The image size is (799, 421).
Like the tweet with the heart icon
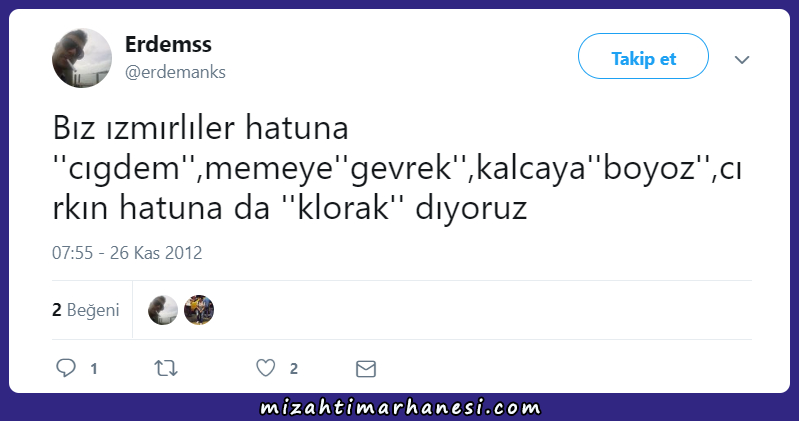coord(265,367)
